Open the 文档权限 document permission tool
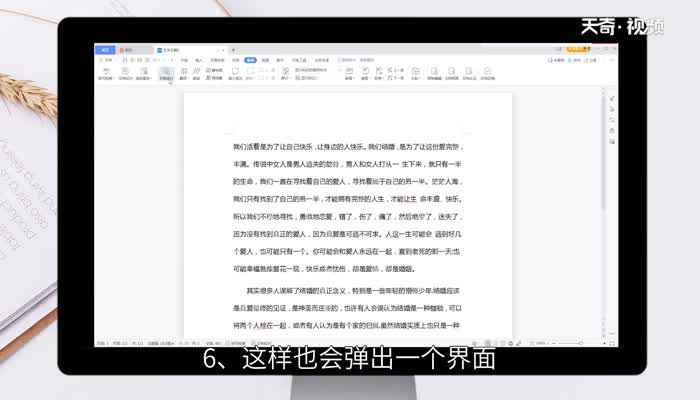Screen dimensions: 700x400 tap(452, 73)
